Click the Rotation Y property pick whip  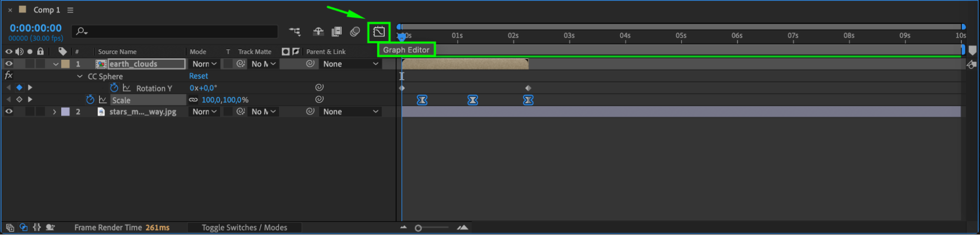(319, 87)
